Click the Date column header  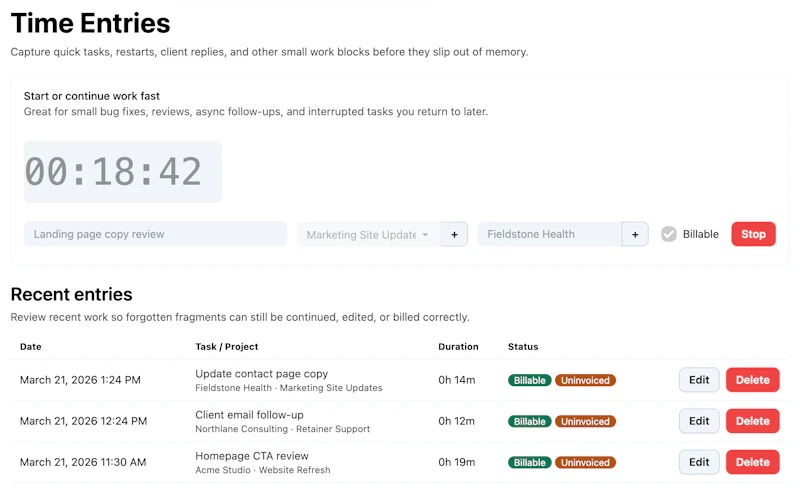(x=31, y=347)
